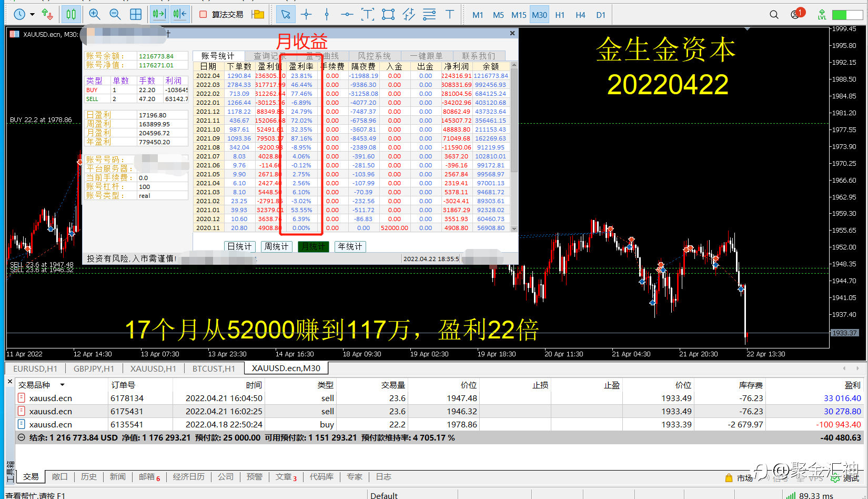The image size is (868, 499).
Task: Click the 周统计 button
Action: (276, 246)
